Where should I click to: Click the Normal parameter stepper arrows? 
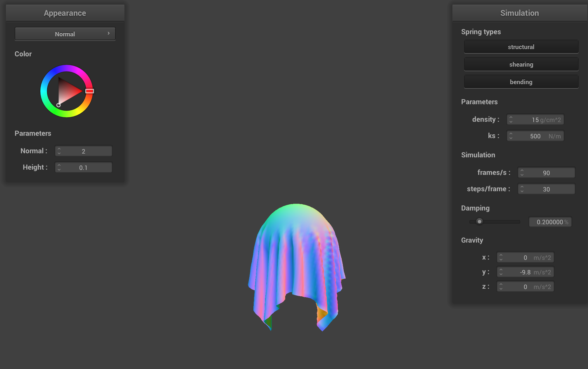tap(59, 151)
